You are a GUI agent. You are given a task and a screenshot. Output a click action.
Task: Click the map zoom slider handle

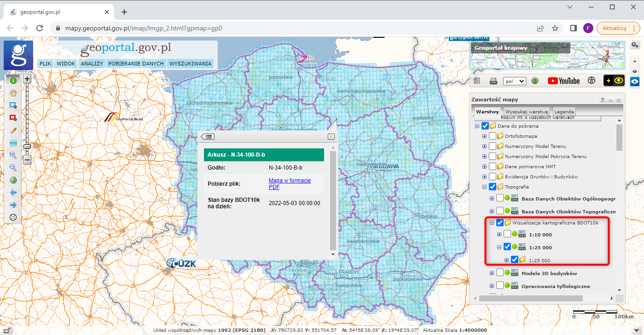coord(27,147)
